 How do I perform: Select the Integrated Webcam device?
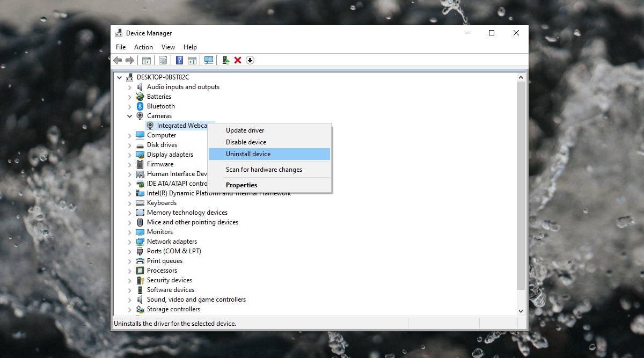pyautogui.click(x=182, y=126)
